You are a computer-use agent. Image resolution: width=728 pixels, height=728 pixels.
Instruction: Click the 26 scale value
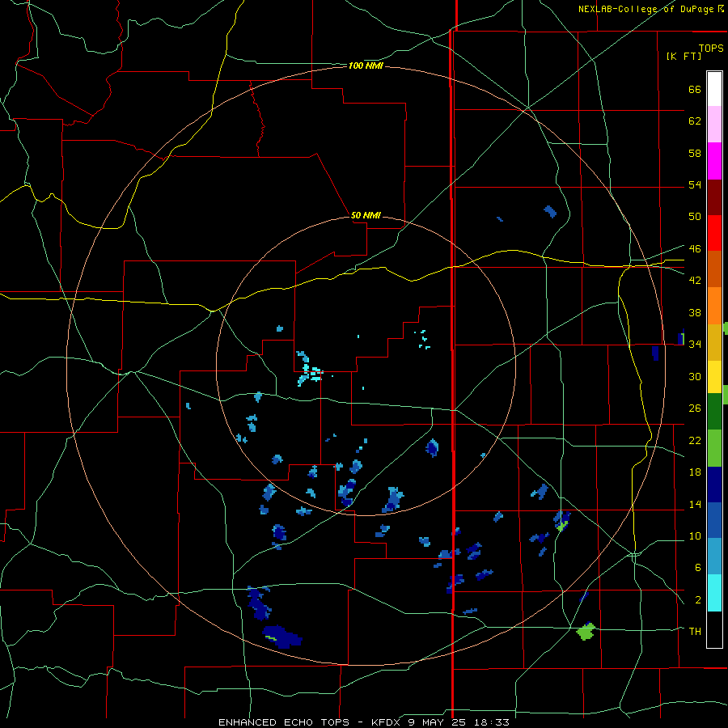(x=695, y=408)
